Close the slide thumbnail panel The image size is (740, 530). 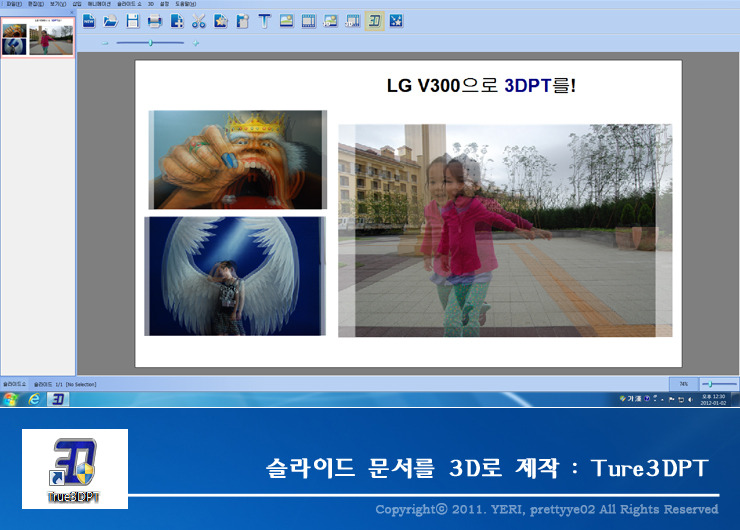click(x=72, y=12)
